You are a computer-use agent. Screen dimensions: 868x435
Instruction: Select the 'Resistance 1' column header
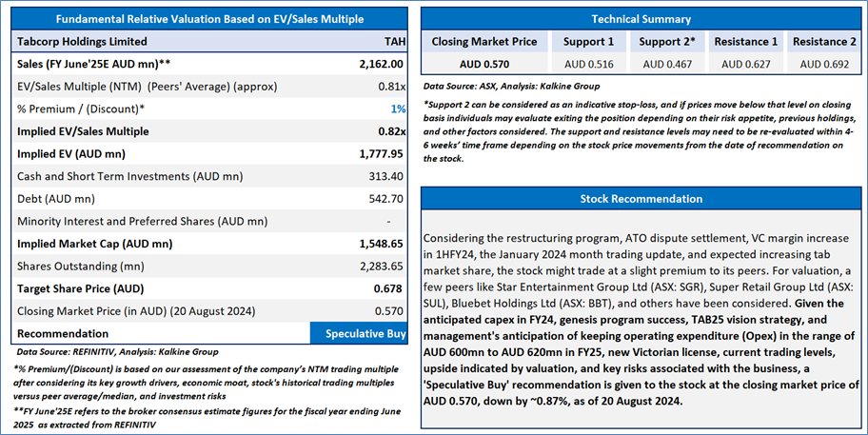(x=745, y=42)
